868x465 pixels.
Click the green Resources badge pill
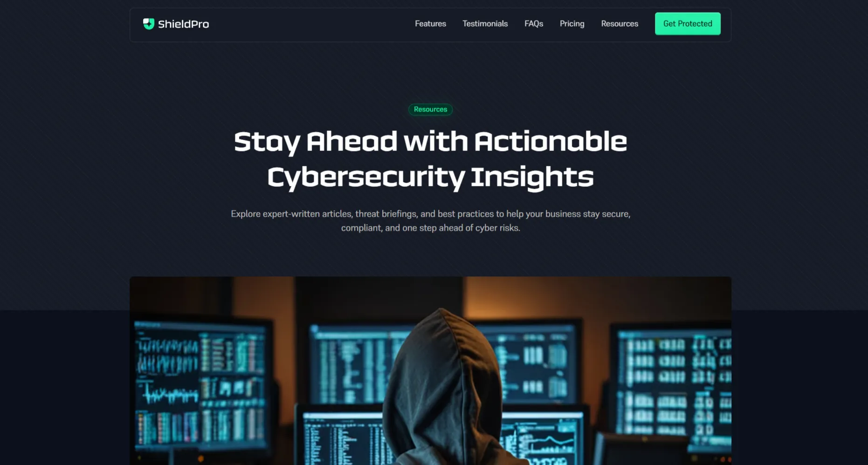click(430, 109)
